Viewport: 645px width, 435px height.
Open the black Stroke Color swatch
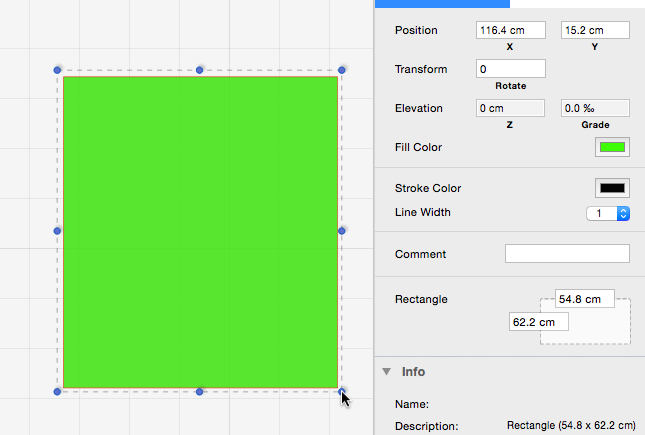pos(612,188)
